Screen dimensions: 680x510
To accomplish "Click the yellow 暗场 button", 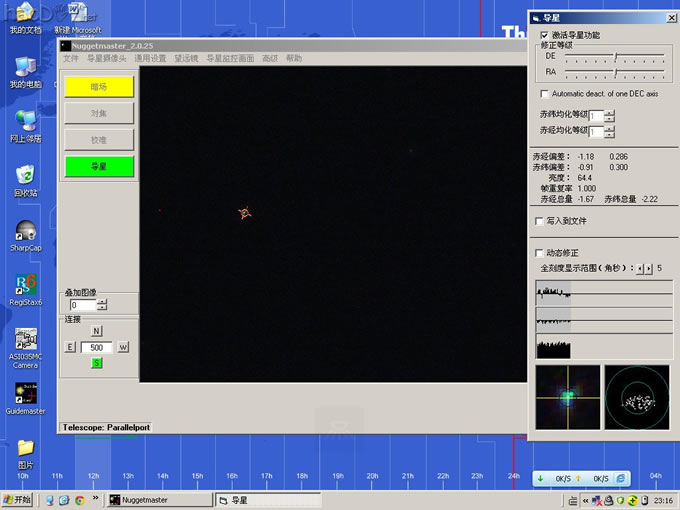I will tap(99, 87).
